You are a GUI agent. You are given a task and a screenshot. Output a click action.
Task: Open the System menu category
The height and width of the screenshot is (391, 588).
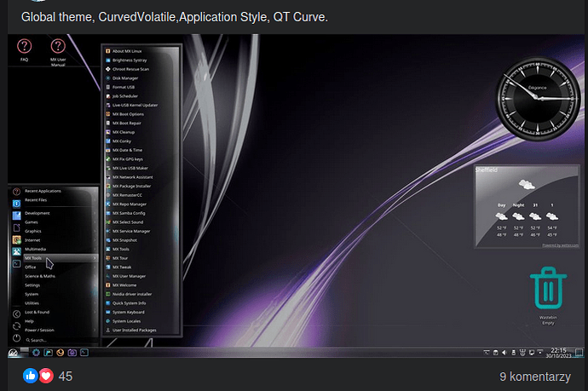click(60, 294)
